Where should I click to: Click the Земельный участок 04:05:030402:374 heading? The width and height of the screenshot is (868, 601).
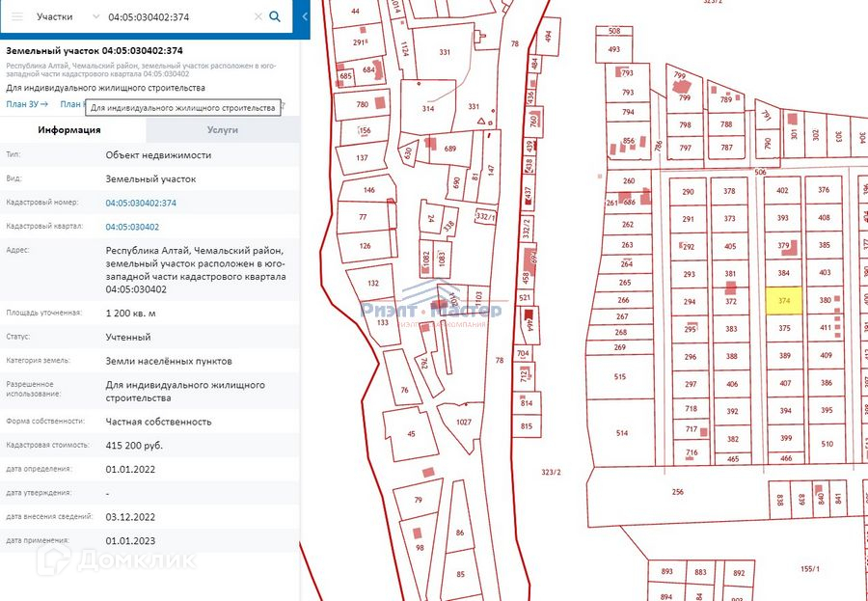point(95,51)
